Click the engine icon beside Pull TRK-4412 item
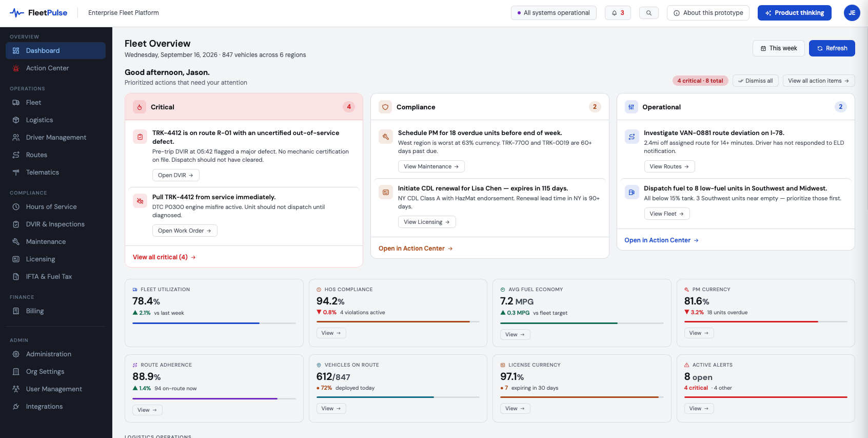 [x=140, y=201]
